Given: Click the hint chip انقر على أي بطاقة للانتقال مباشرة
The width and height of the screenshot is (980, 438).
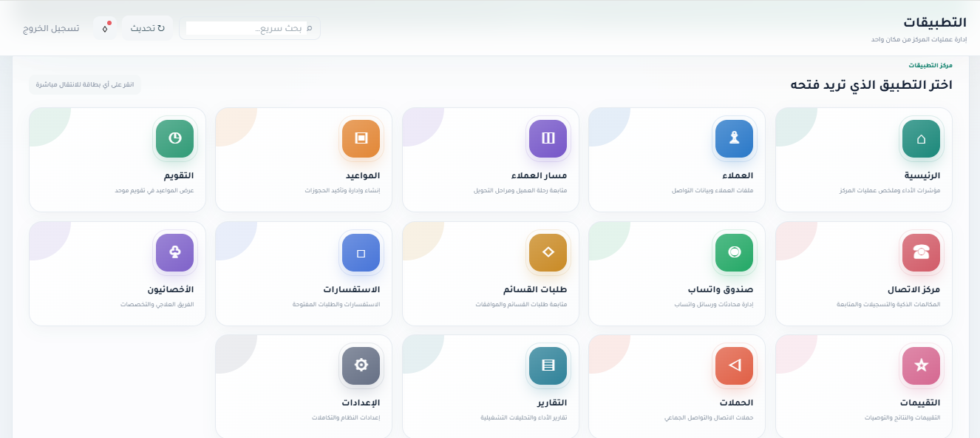Looking at the screenshot, I should (84, 84).
